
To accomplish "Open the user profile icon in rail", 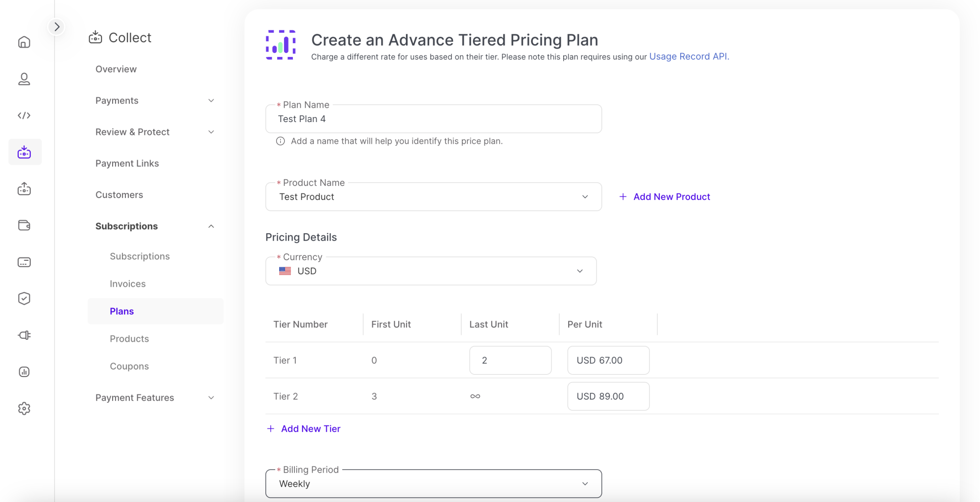I will point(24,79).
